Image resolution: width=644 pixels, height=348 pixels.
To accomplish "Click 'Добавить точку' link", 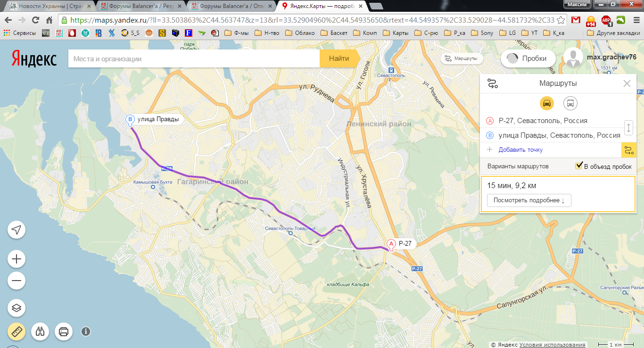I will pos(520,149).
